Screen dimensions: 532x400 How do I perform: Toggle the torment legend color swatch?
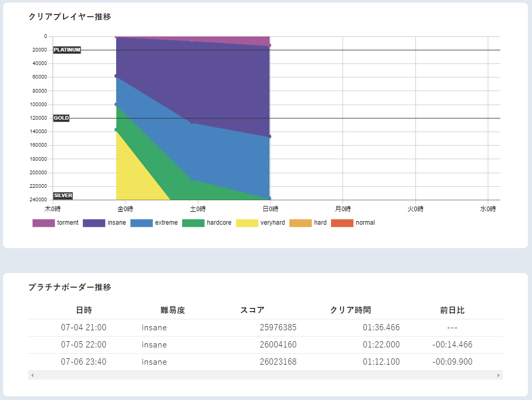(44, 223)
